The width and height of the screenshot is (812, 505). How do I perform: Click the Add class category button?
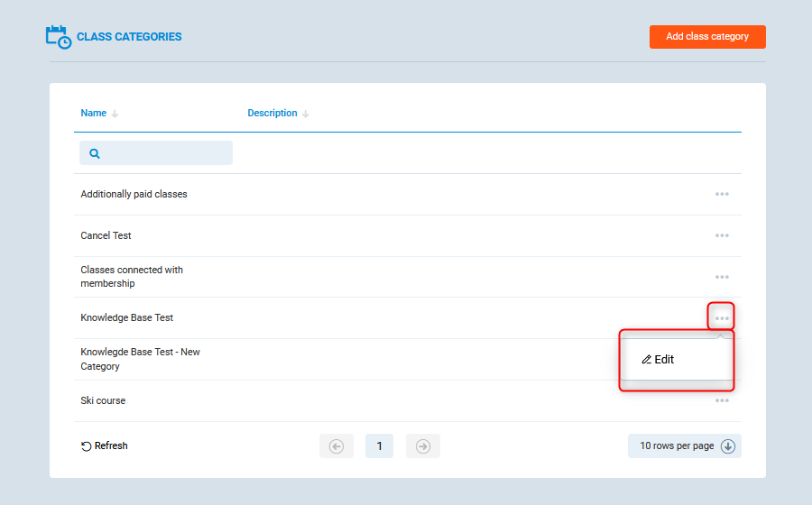pyautogui.click(x=707, y=37)
